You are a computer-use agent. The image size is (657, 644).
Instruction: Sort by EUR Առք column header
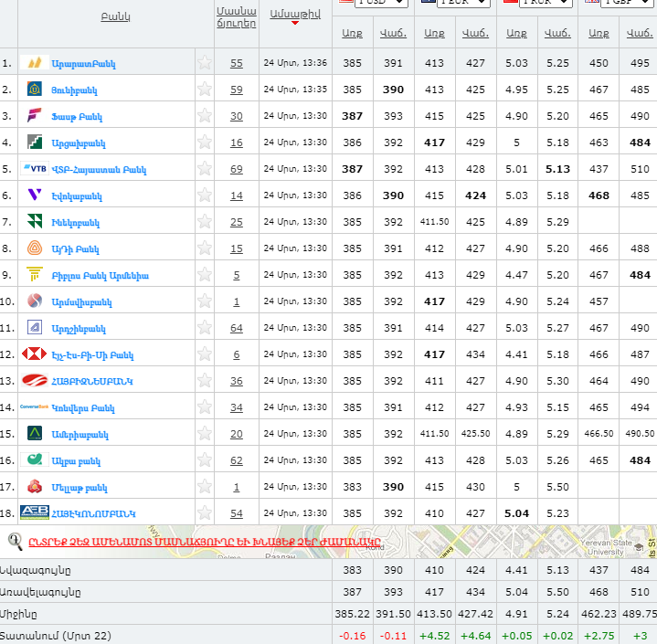coord(434,33)
